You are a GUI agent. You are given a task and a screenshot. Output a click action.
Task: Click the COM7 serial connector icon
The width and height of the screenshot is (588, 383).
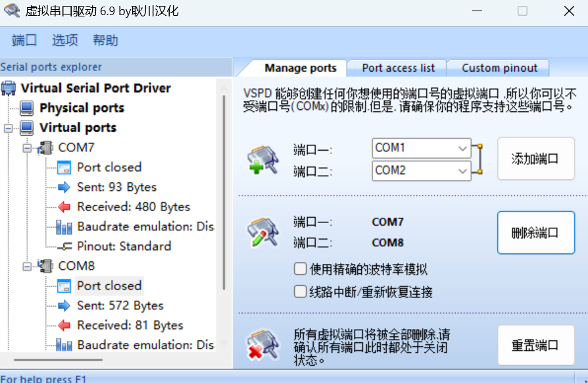pyautogui.click(x=45, y=148)
